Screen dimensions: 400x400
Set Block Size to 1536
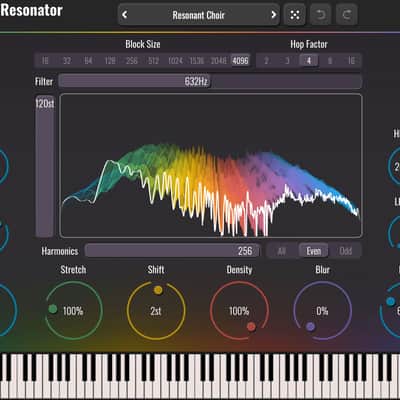[197, 61]
